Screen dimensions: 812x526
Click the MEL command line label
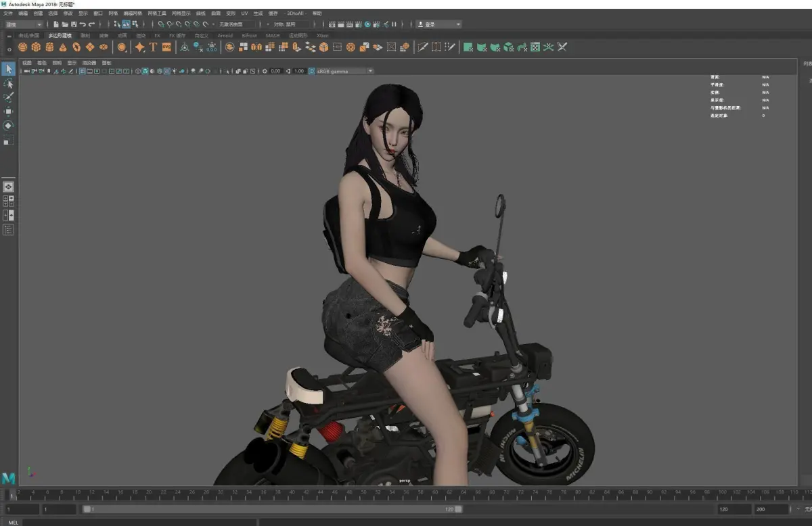13,522
